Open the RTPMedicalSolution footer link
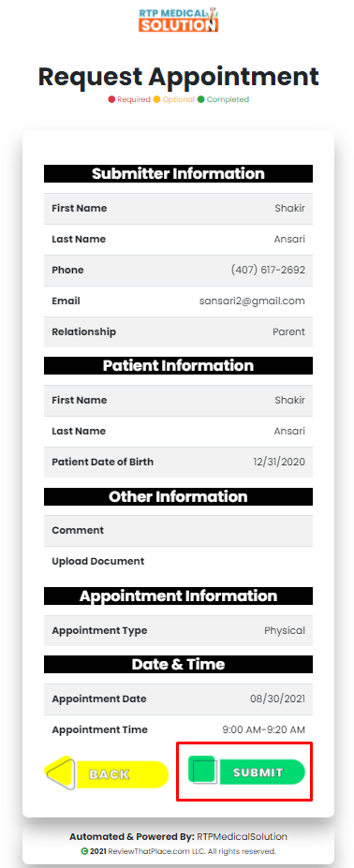Viewport: 354px width, 868px height. click(243, 836)
